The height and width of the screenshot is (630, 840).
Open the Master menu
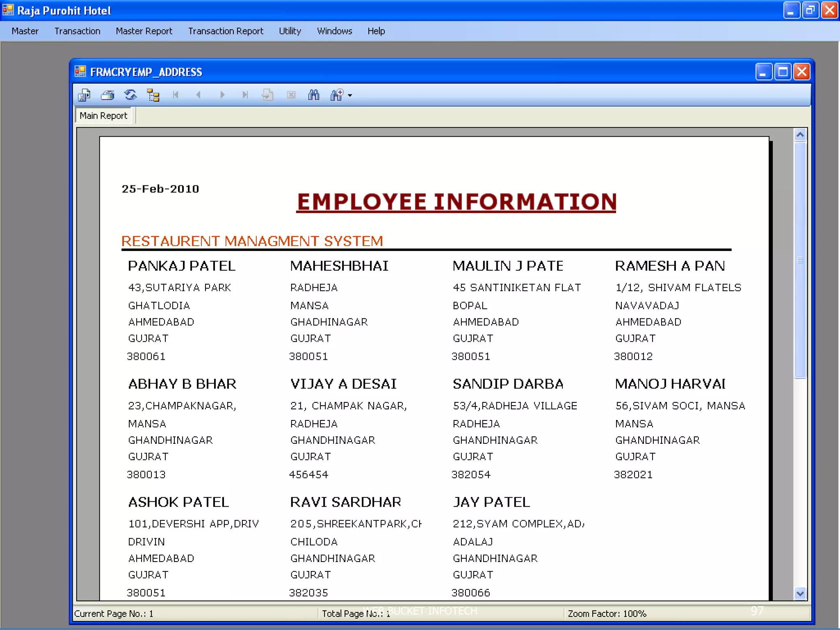[25, 31]
